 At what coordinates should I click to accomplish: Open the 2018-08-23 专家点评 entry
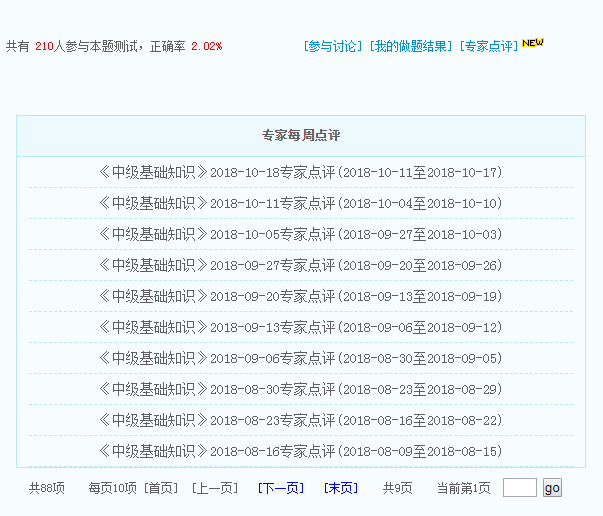(300, 420)
